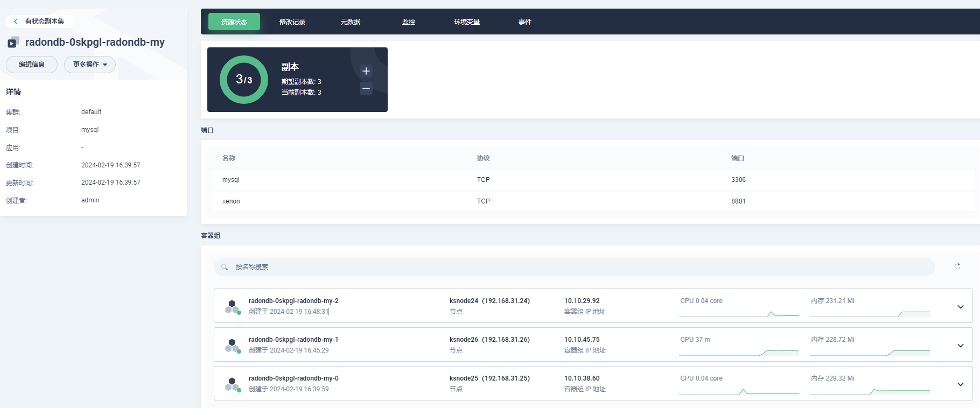The width and height of the screenshot is (980, 408).
Task: Click pod icon of radondb-0skpgl-radondb-my-1
Action: pos(233,346)
